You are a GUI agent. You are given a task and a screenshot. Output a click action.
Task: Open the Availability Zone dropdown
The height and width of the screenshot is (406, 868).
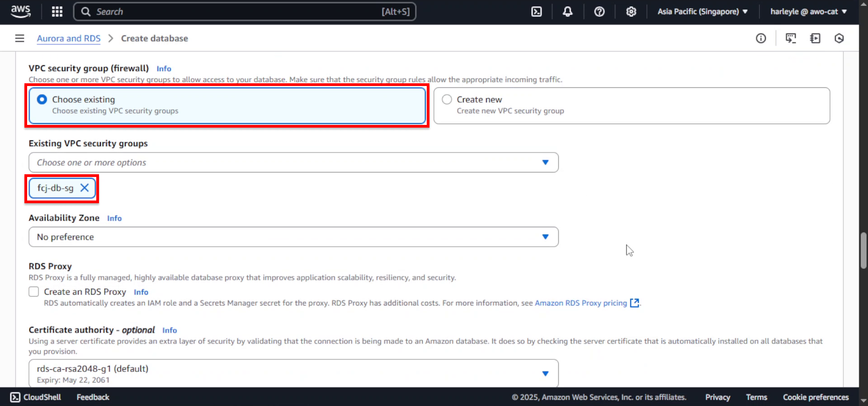click(293, 237)
